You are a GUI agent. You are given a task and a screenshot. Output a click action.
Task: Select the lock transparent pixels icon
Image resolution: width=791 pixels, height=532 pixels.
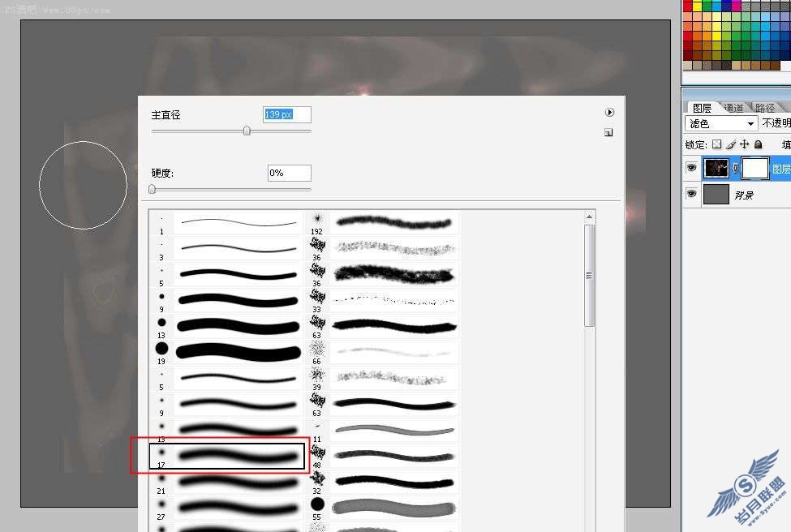[717, 144]
